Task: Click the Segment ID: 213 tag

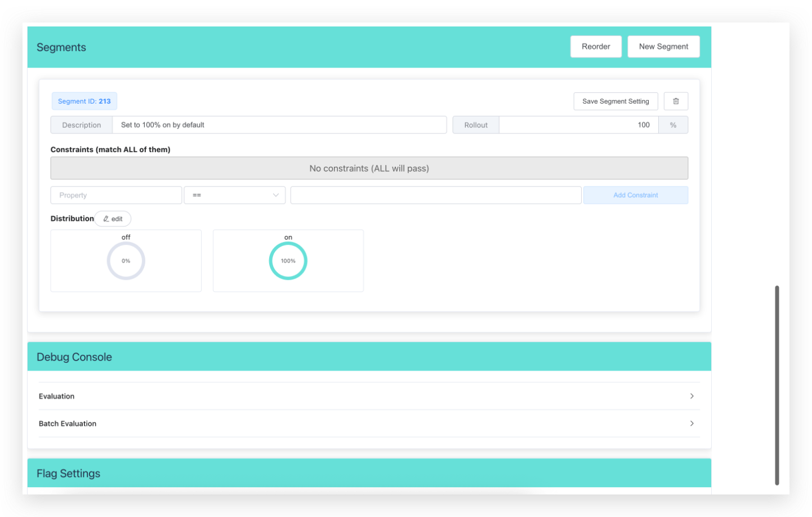Action: pos(84,101)
